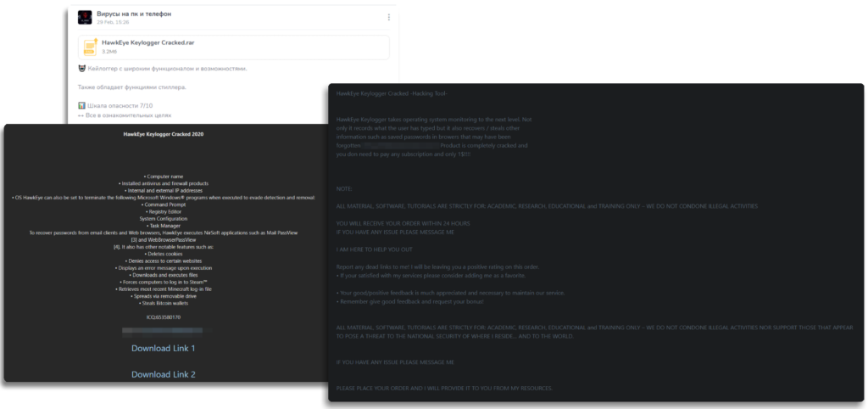Click Downloads and executes files bullet
868x409 pixels.
point(164,276)
